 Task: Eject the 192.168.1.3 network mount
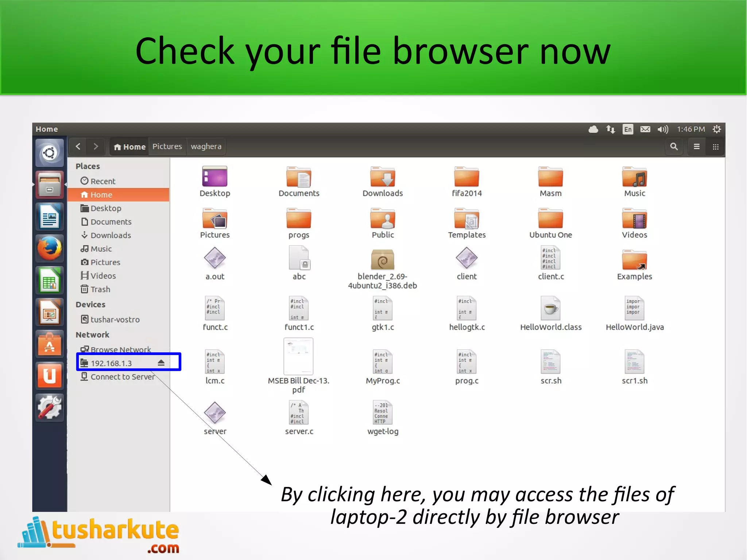pos(161,363)
